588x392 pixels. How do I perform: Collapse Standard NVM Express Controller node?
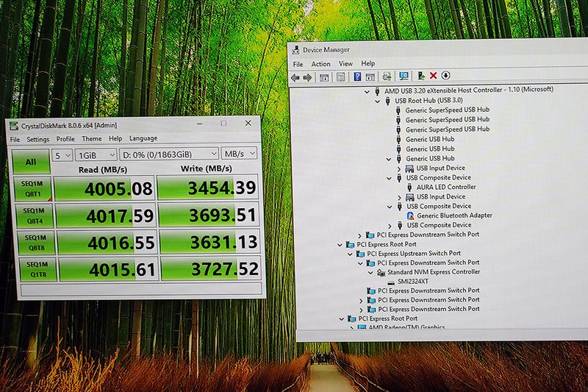click(371, 273)
